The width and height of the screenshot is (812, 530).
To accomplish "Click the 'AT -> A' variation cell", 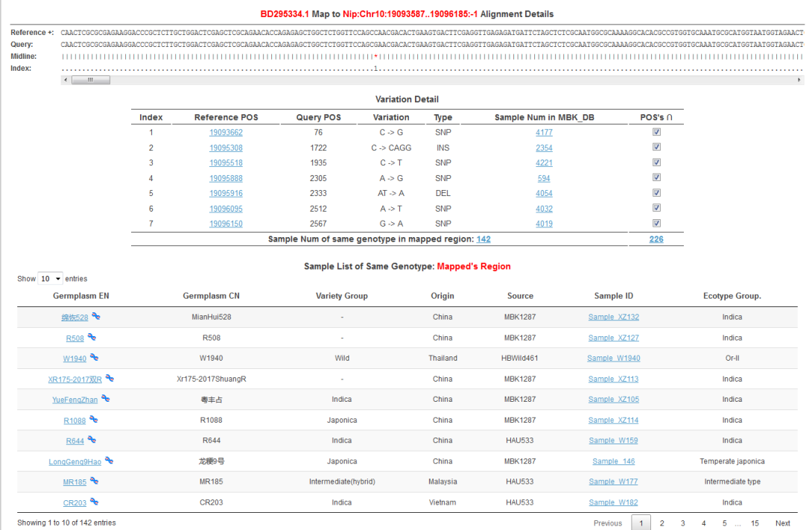I will (391, 193).
